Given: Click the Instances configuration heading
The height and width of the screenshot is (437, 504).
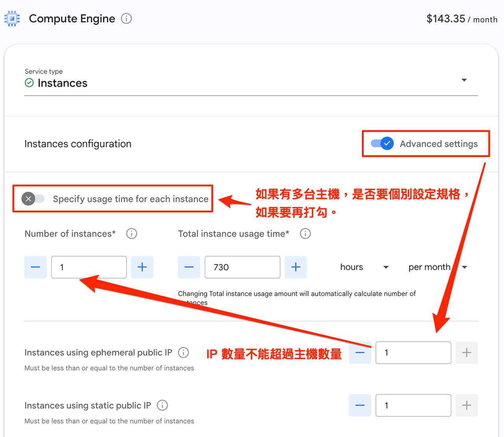Looking at the screenshot, I should [78, 144].
